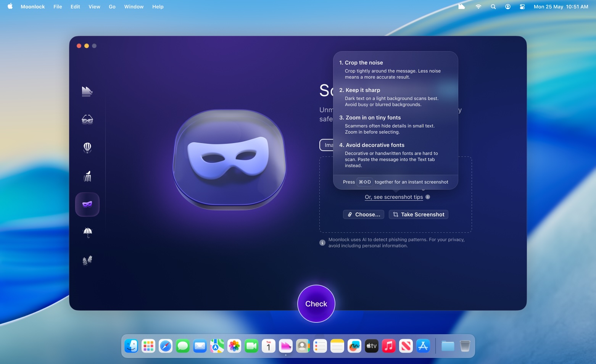
Task: Open the Help menu
Action: tap(158, 6)
